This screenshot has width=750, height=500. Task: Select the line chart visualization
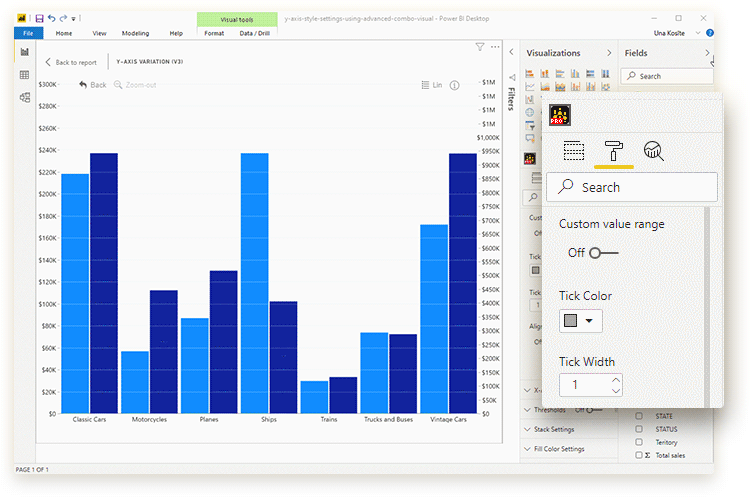coord(529,87)
